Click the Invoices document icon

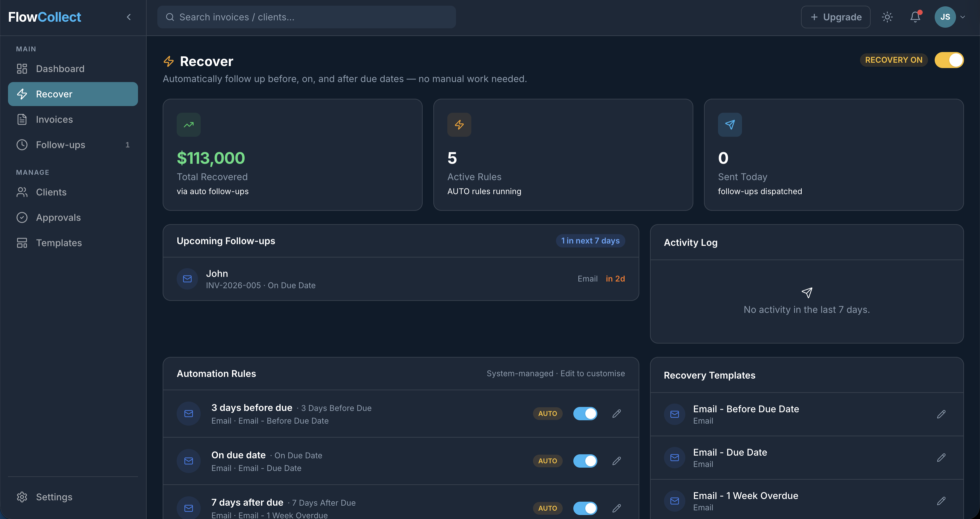pyautogui.click(x=22, y=119)
